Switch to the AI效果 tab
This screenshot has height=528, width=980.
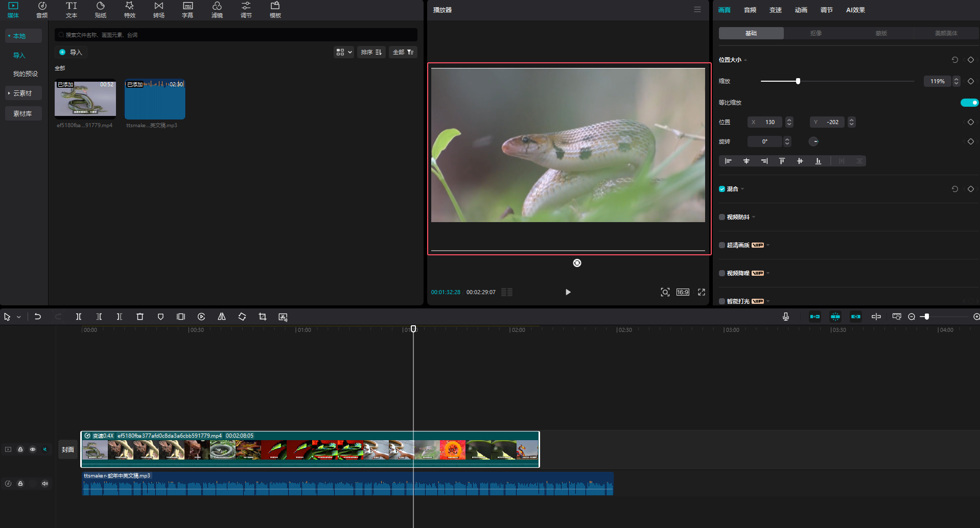click(x=855, y=10)
